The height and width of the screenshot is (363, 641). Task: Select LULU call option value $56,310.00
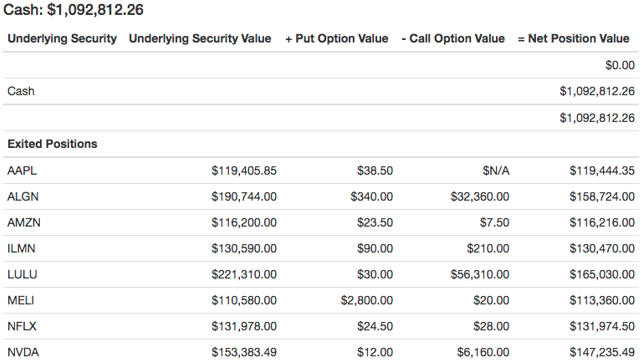coord(480,274)
